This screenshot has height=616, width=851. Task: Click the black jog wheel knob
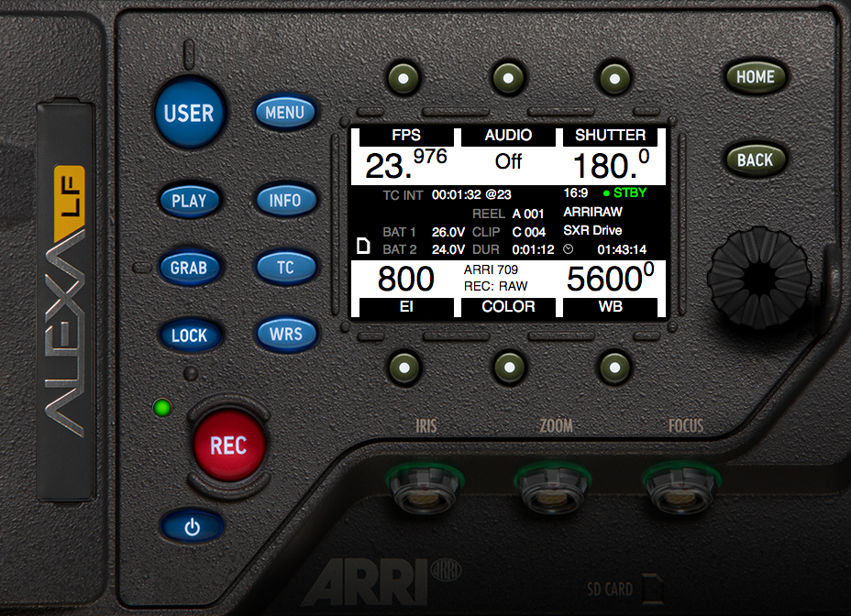click(x=758, y=279)
